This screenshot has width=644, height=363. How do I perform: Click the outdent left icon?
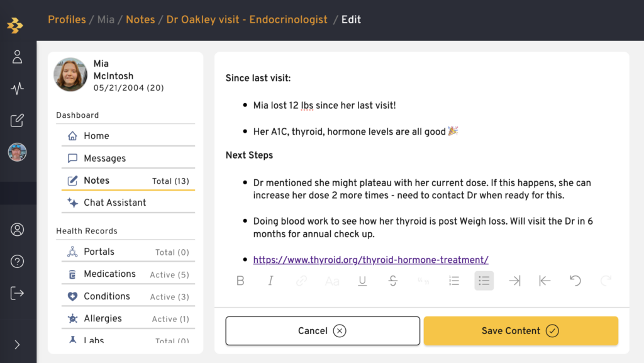tap(545, 281)
